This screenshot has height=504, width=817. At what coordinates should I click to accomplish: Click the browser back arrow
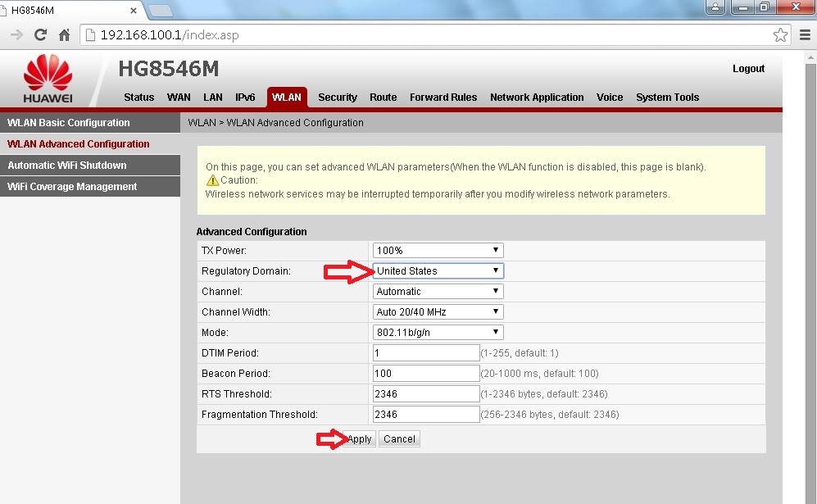tap(16, 35)
